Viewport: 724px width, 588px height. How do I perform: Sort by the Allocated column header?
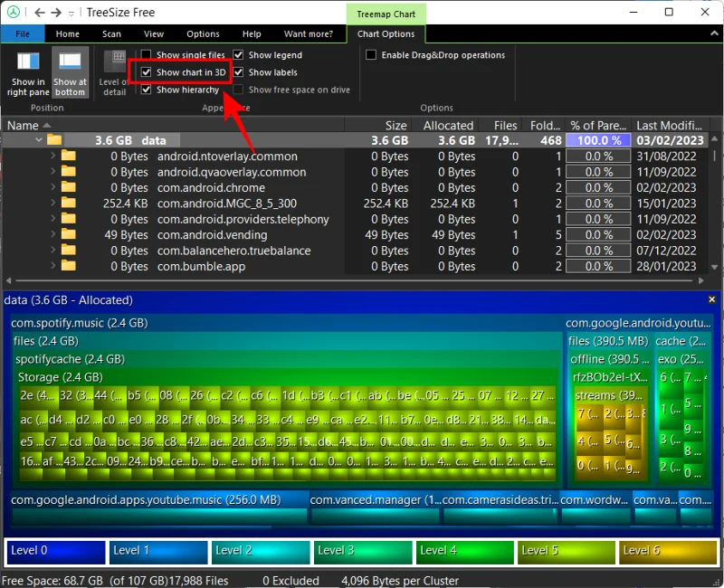pos(444,125)
